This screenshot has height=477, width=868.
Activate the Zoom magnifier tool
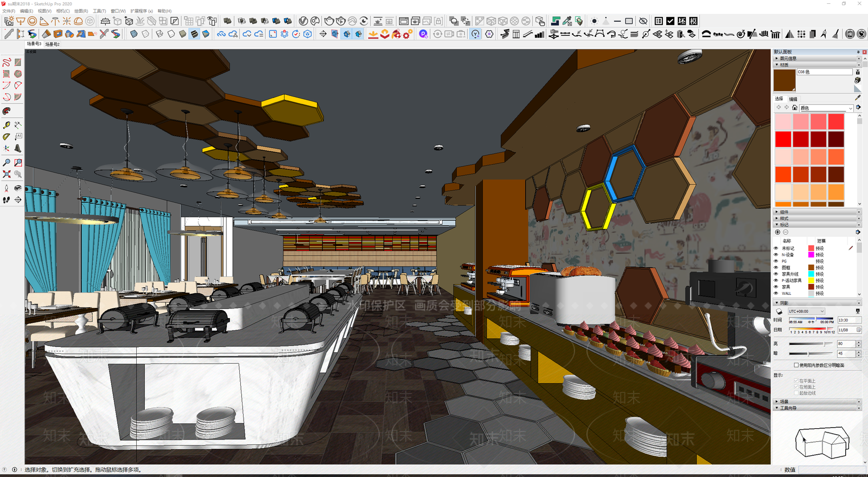(7, 162)
